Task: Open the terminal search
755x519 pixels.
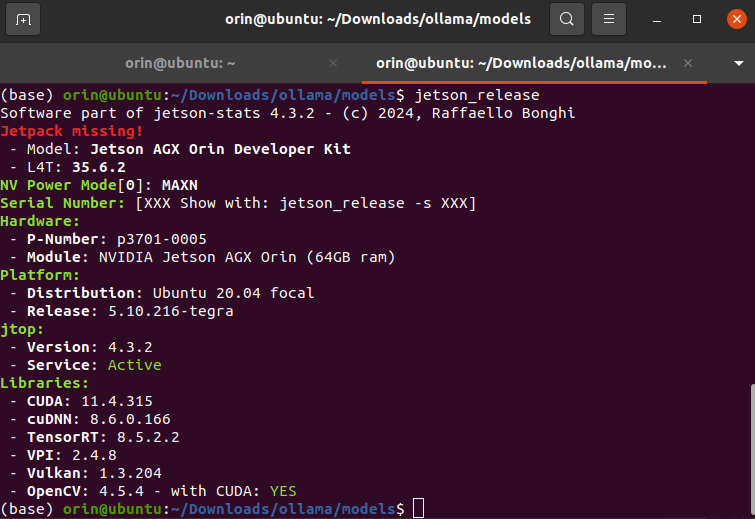Action: (567, 19)
